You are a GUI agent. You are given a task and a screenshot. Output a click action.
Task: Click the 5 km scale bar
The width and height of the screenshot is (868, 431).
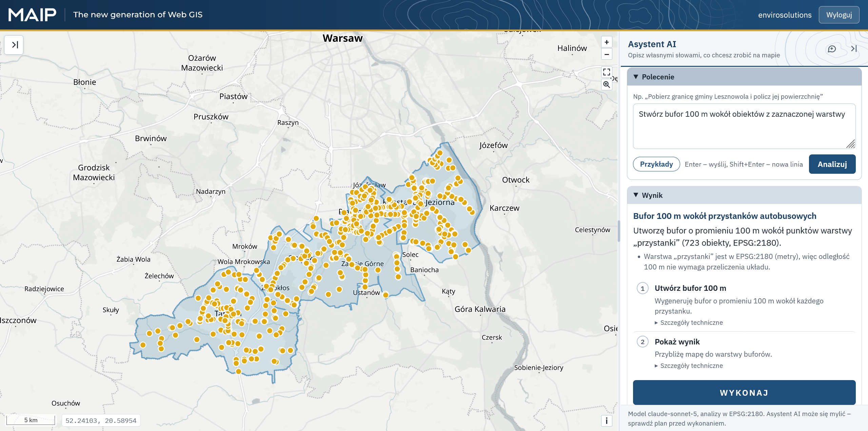pos(31,420)
